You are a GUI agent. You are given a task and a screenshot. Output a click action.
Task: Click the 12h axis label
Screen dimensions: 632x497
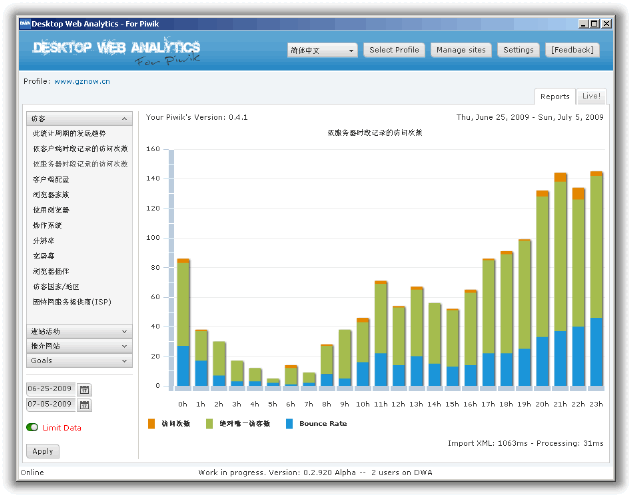[x=398, y=404]
